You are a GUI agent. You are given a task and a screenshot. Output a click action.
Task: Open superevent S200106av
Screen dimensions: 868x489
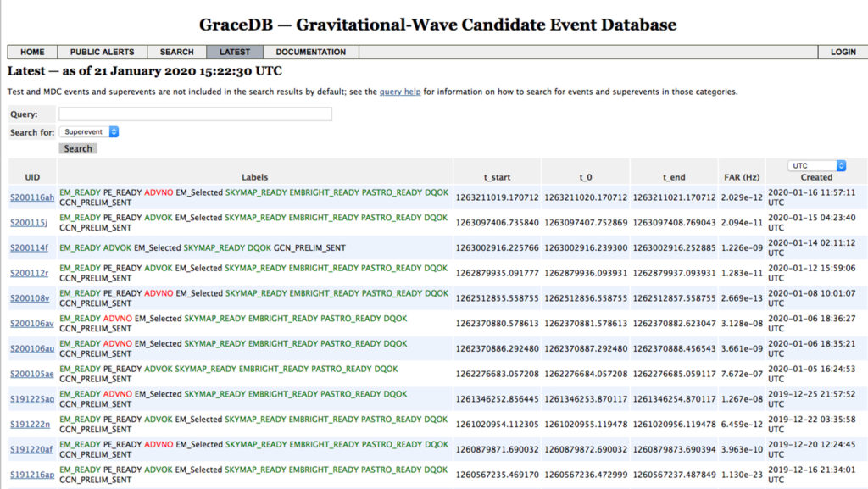pyautogui.click(x=32, y=324)
